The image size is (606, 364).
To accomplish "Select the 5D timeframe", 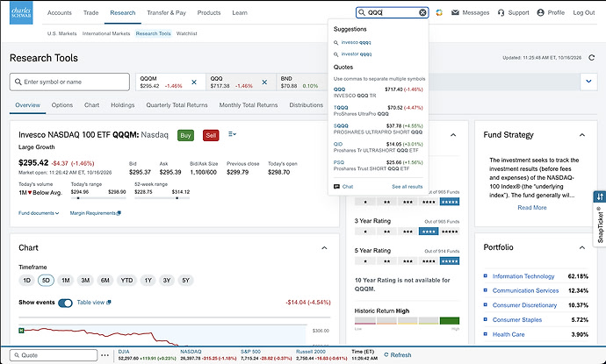I will (x=46, y=281).
